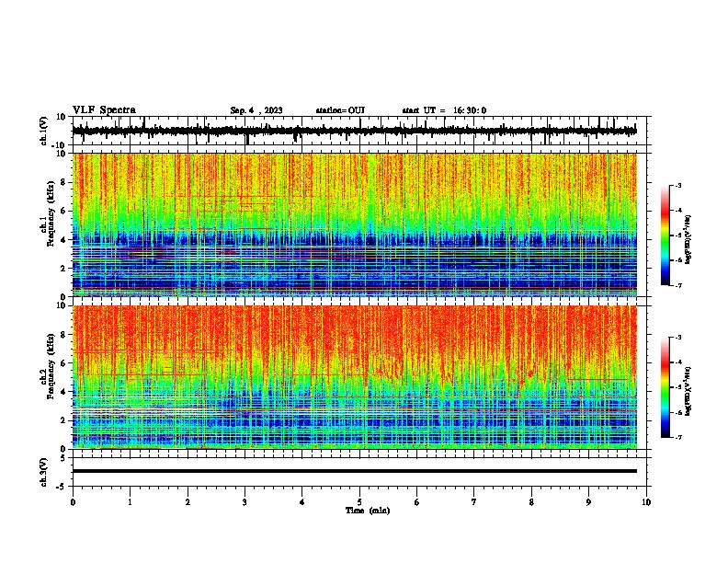Click the "station=OUI" label
This screenshot has height=563, width=728.
[x=340, y=110]
